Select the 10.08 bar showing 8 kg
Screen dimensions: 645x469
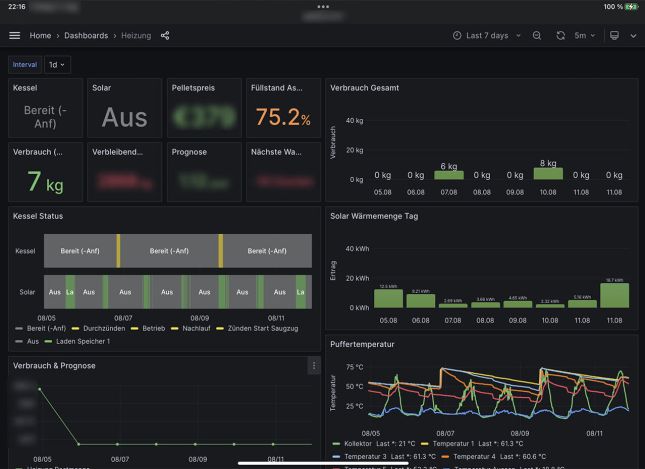pyautogui.click(x=548, y=173)
